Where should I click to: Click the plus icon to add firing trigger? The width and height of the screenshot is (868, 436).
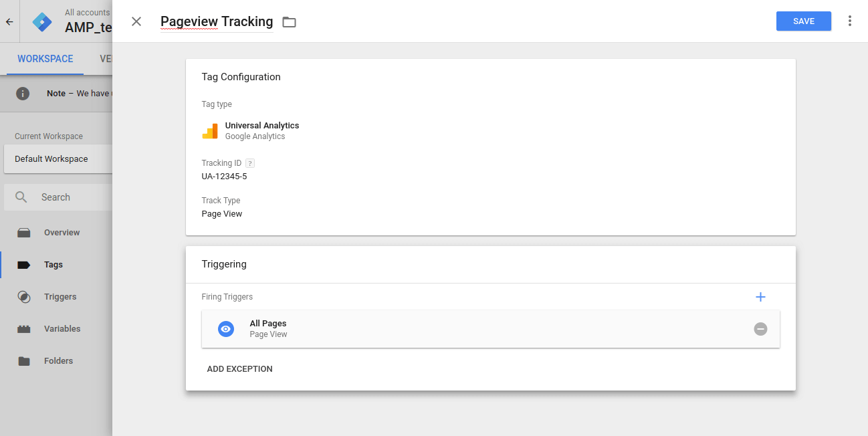point(760,297)
